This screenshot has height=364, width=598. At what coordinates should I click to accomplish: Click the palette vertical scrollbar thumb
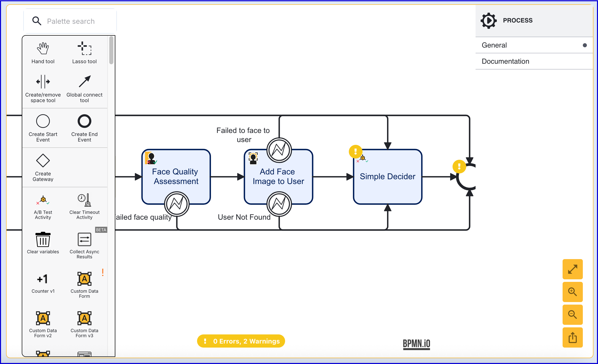[111, 51]
